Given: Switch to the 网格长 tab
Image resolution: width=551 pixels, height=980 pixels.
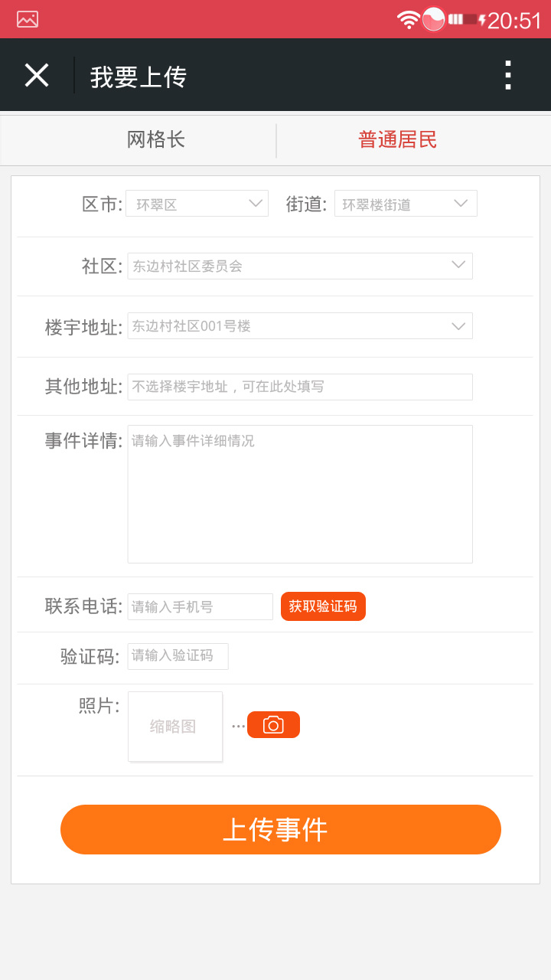Looking at the screenshot, I should (155, 140).
